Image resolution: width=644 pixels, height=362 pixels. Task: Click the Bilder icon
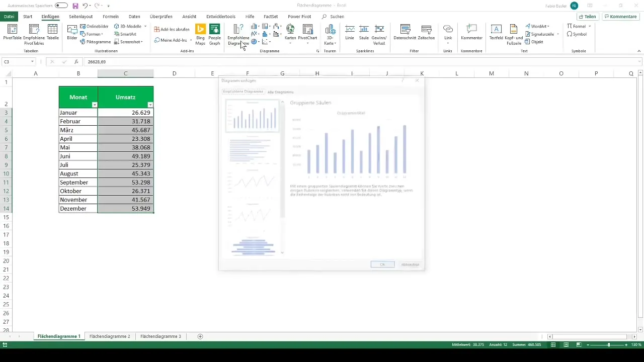tap(72, 33)
